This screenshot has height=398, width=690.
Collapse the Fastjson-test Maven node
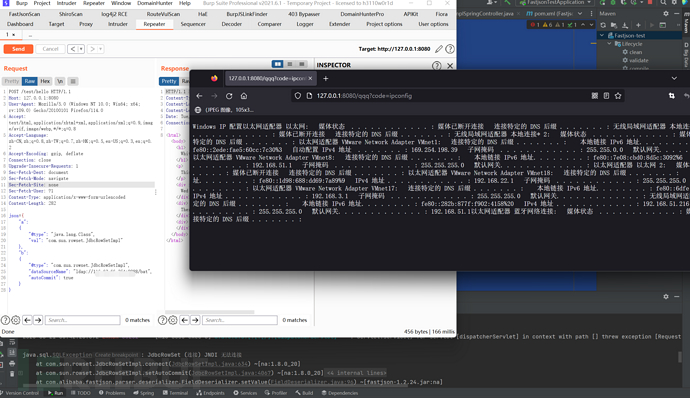pyautogui.click(x=602, y=35)
